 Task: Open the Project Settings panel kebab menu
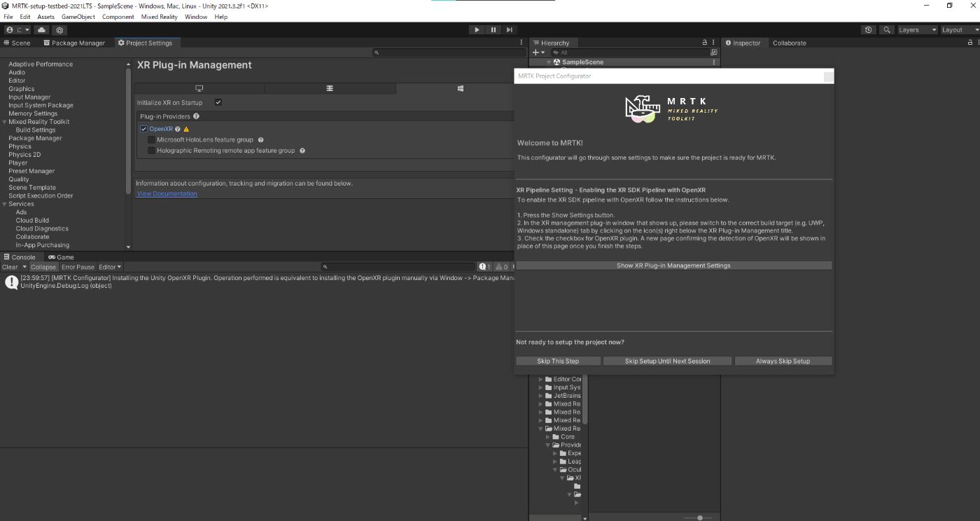click(521, 43)
